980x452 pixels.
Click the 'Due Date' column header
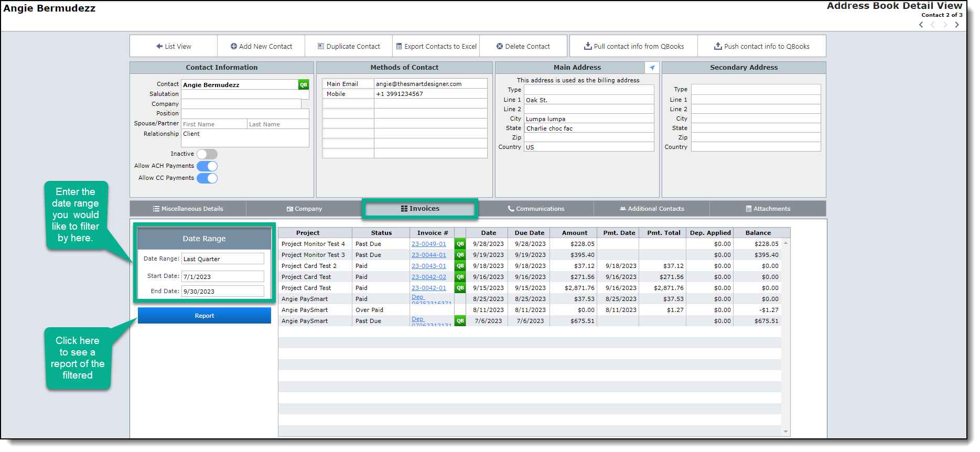(x=529, y=233)
